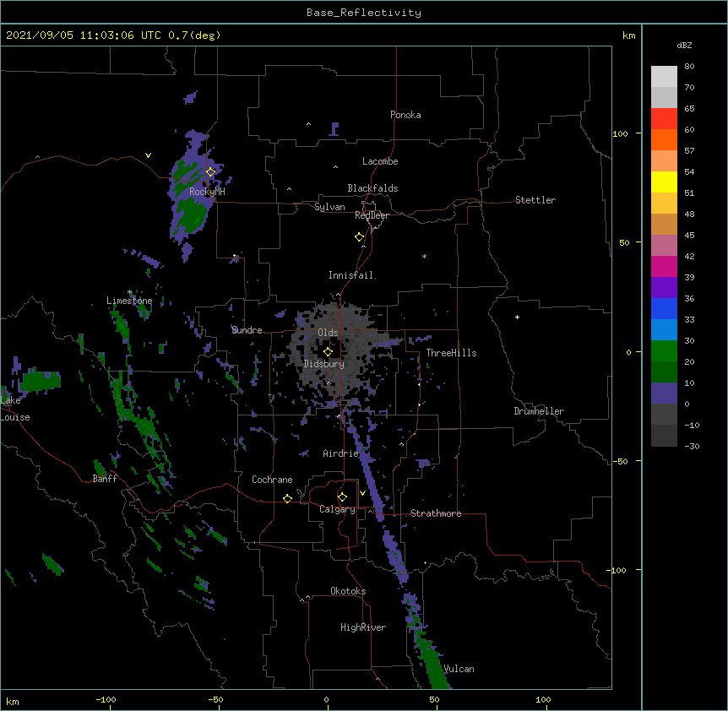The width and height of the screenshot is (728, 711).
Task: Click the white asterisk east of Innisfail
Action: coord(424,256)
